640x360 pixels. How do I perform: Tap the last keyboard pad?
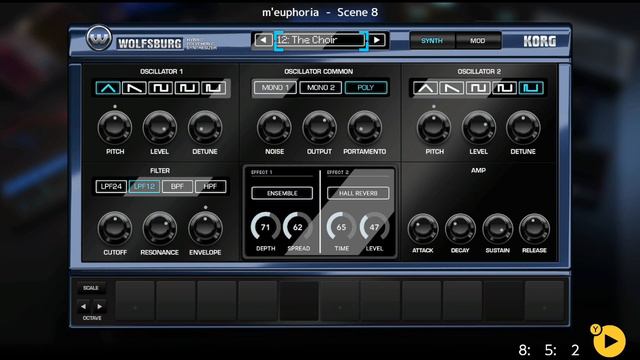(544, 300)
